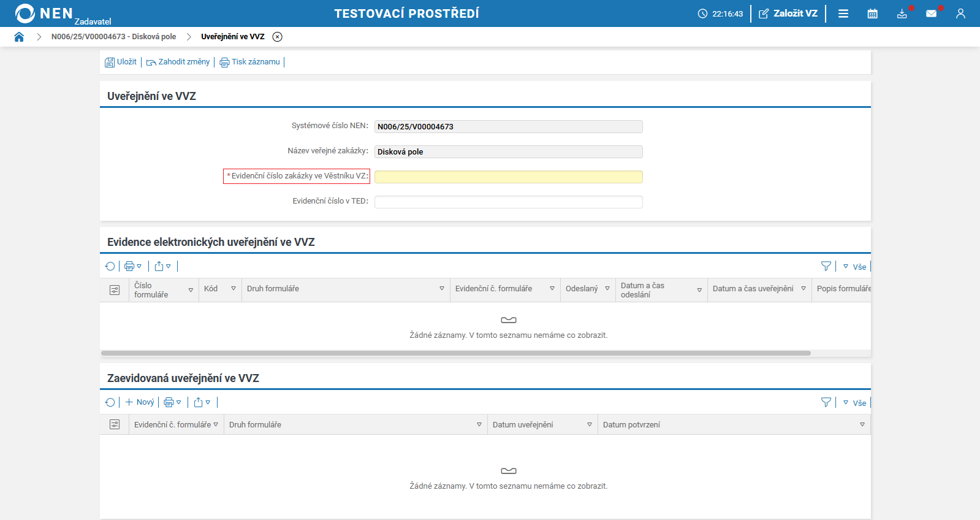This screenshot has width=980, height=520.
Task: Open column settings of Zaevidovaná uveřejnění table
Action: pos(115,424)
